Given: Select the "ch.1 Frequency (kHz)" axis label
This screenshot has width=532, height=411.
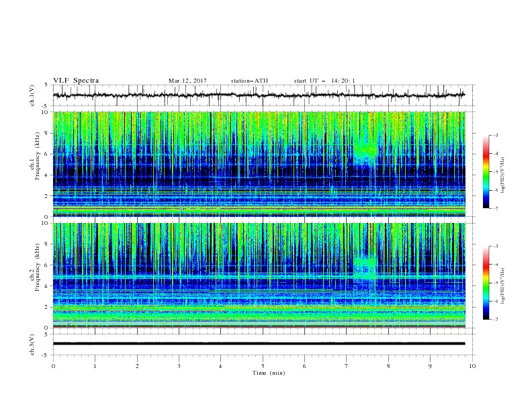Looking at the screenshot, I should (x=35, y=155).
